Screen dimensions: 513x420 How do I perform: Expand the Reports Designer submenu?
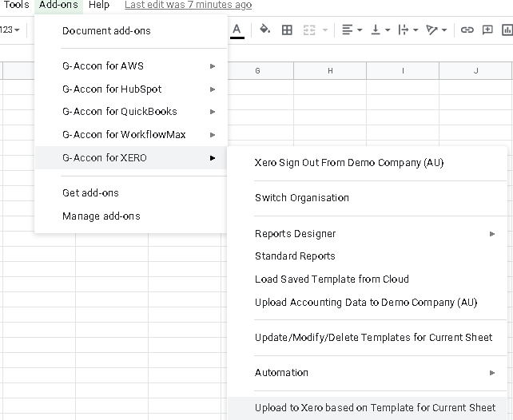(x=367, y=234)
